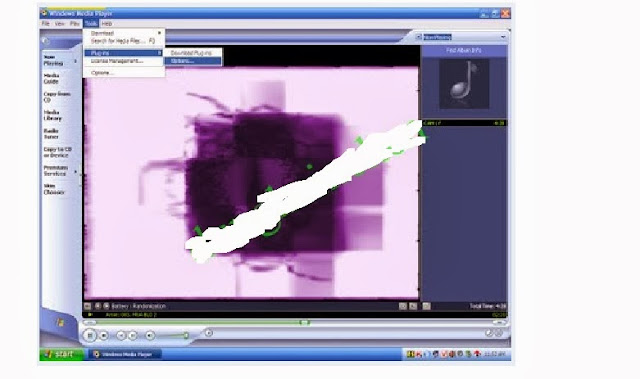
Task: Expand the Plug-ins submenu entry
Action: point(124,53)
